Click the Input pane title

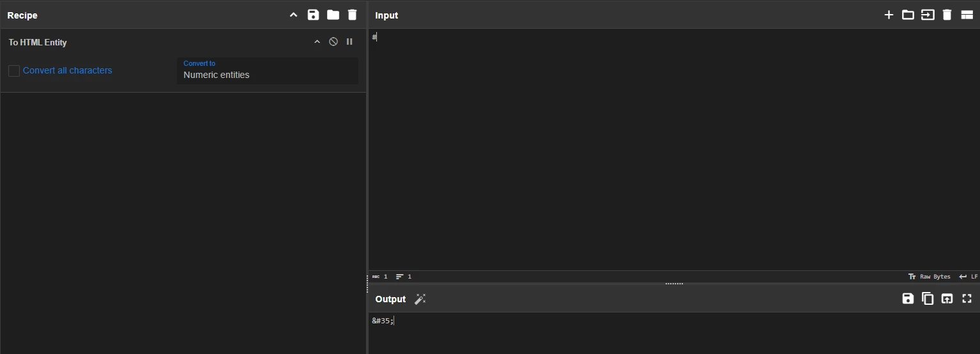click(x=387, y=15)
